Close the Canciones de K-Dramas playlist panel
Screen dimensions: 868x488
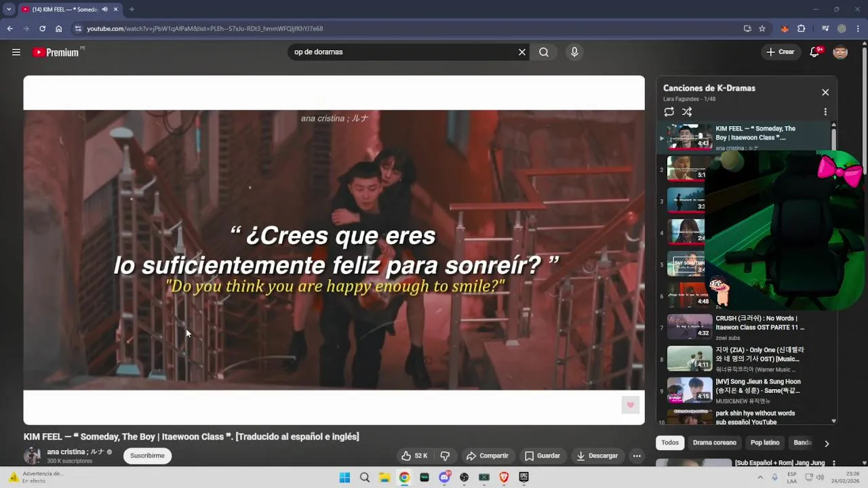click(x=825, y=92)
